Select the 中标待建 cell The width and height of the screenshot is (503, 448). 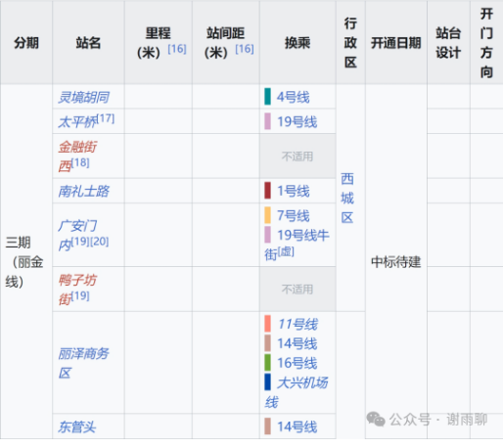pos(396,262)
